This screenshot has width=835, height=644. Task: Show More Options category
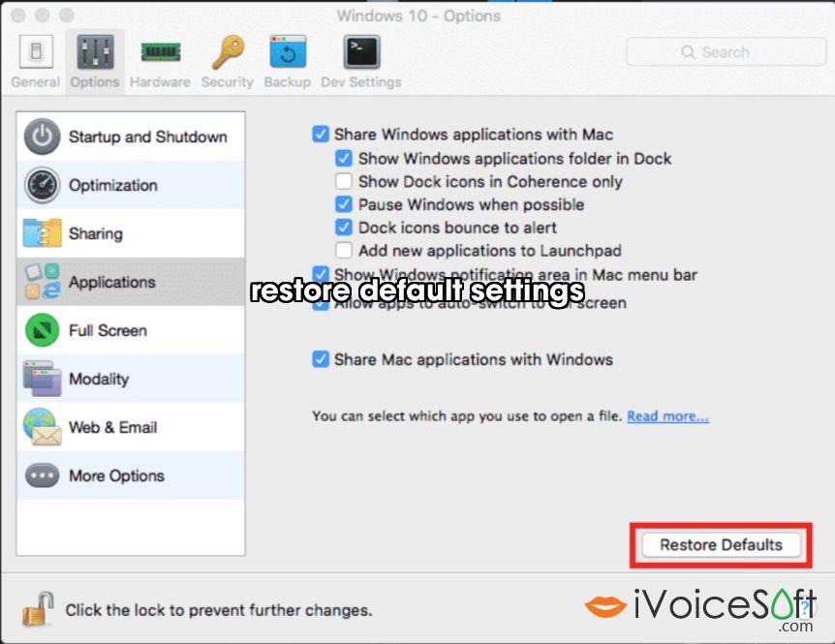pos(131,475)
